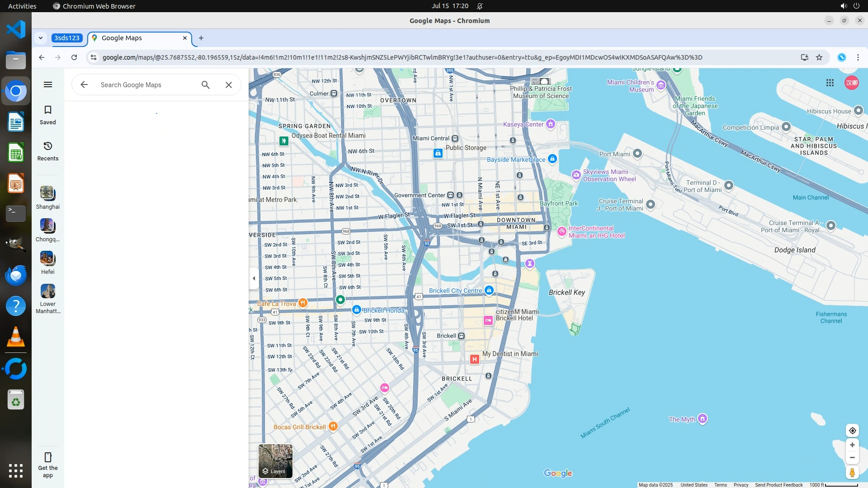The image size is (868, 488).
Task: Collapse the side panel with the arrow
Action: (254, 278)
